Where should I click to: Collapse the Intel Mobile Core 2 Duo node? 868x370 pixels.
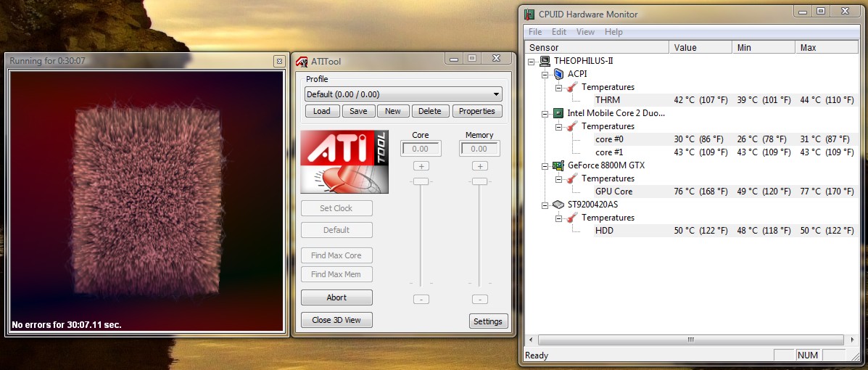click(x=545, y=114)
